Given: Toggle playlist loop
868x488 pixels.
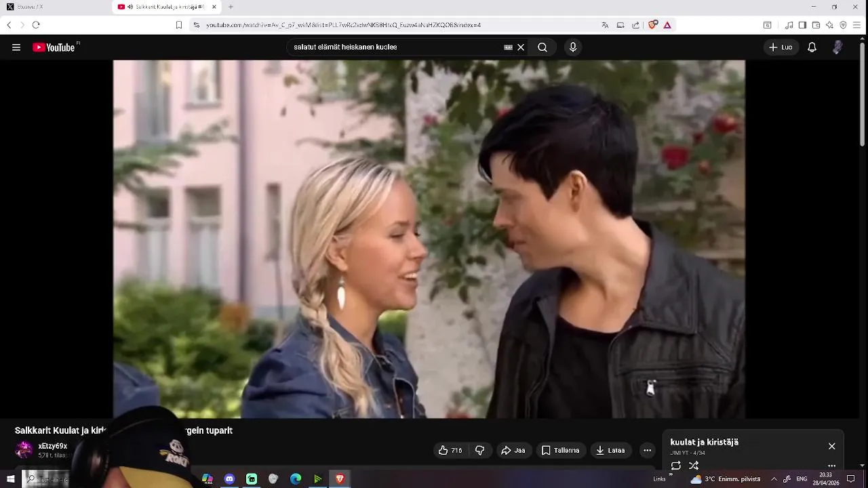Looking at the screenshot, I should point(676,466).
